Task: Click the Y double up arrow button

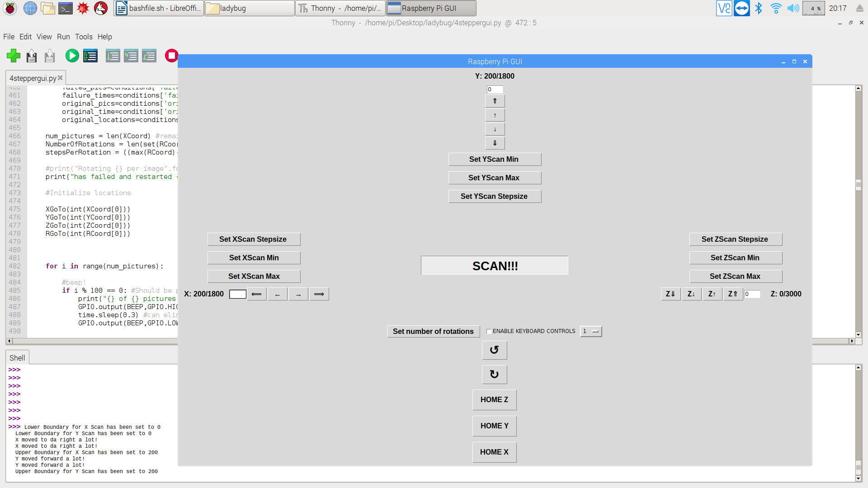Action: [x=495, y=101]
